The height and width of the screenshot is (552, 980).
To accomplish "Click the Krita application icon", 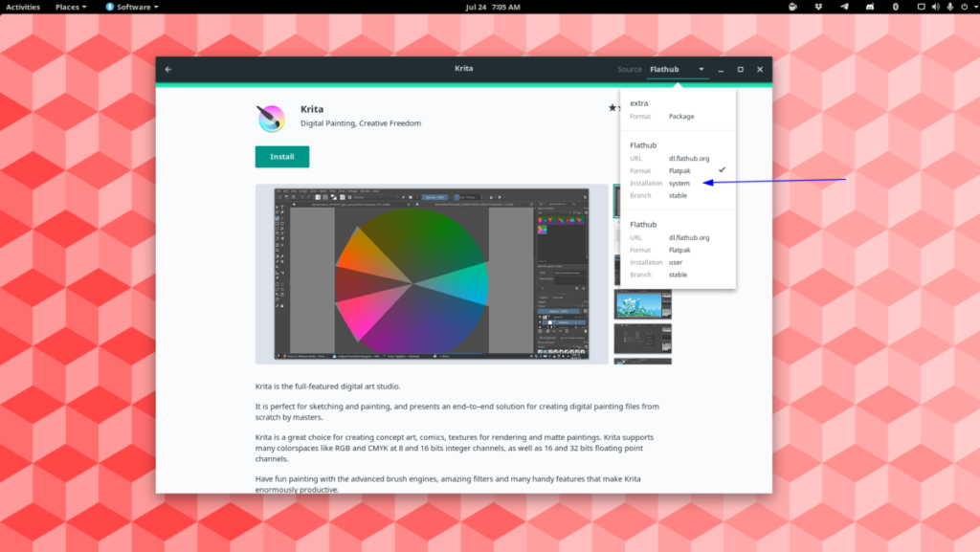I will [271, 117].
